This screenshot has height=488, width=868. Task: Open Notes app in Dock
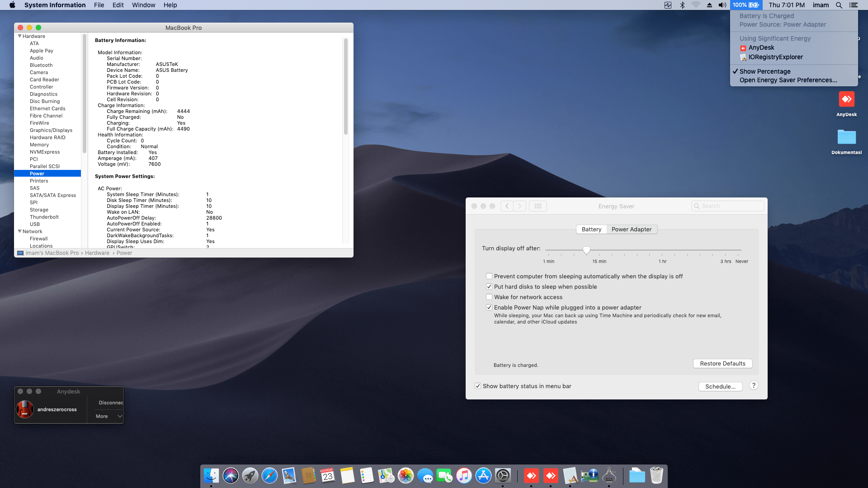(x=347, y=475)
